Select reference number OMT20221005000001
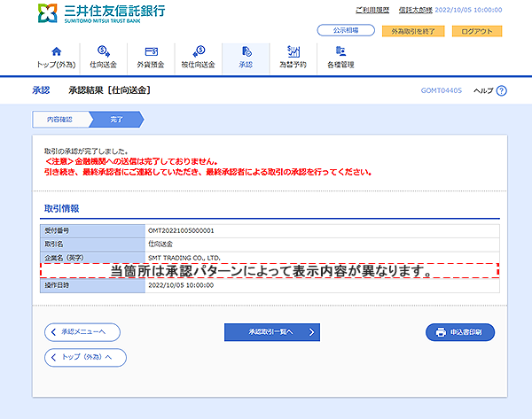This screenshot has width=532, height=419. click(x=181, y=231)
